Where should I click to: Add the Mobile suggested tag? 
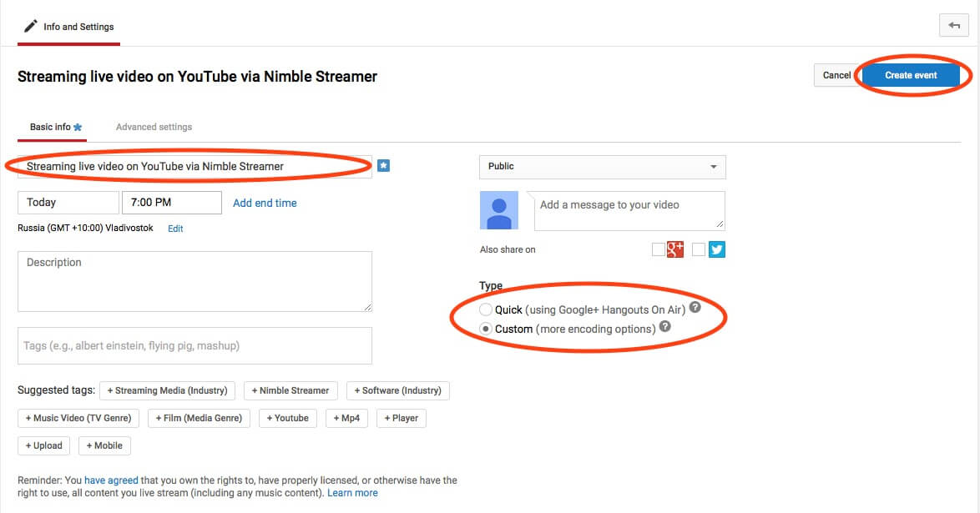coord(104,445)
